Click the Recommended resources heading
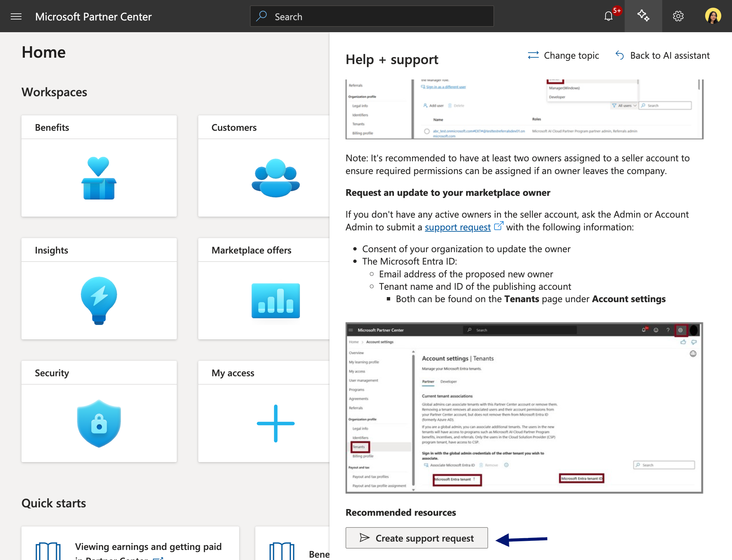Screen dimensions: 732x560 (401, 512)
